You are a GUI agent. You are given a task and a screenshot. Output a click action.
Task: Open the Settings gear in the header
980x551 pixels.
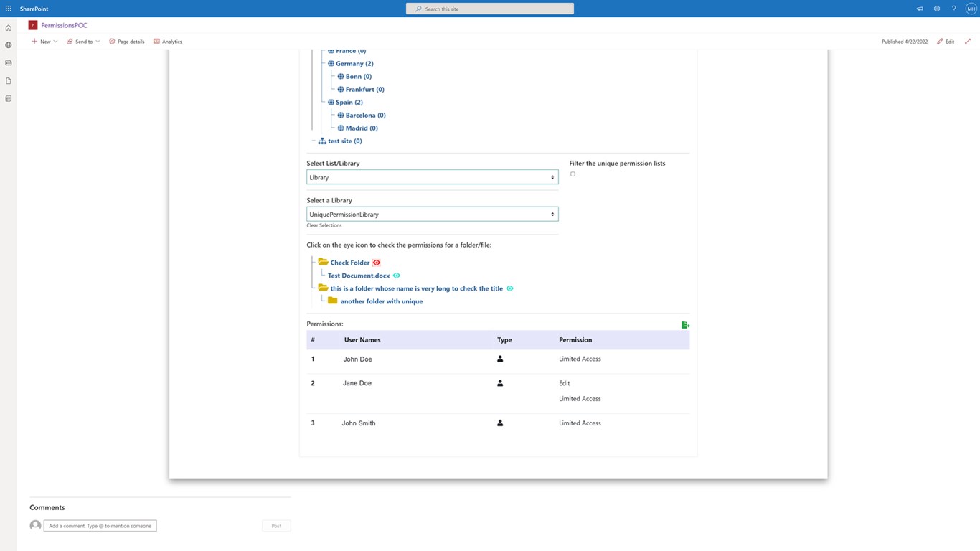click(x=937, y=9)
